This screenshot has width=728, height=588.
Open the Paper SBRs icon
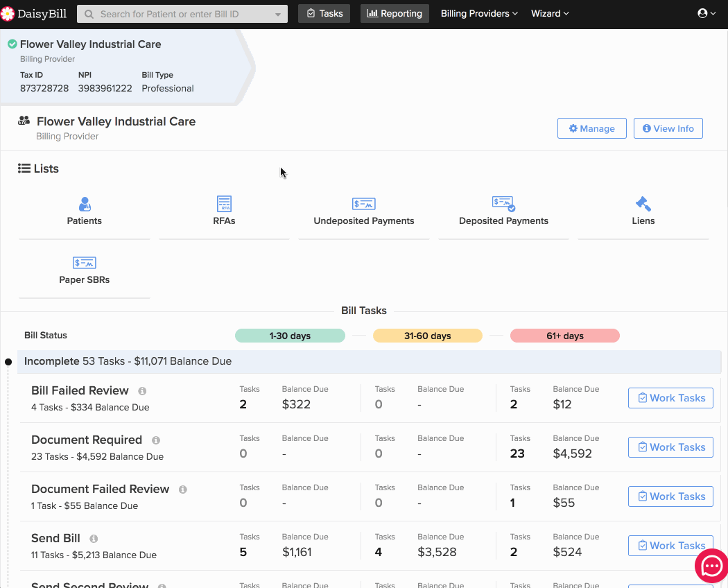(x=85, y=263)
